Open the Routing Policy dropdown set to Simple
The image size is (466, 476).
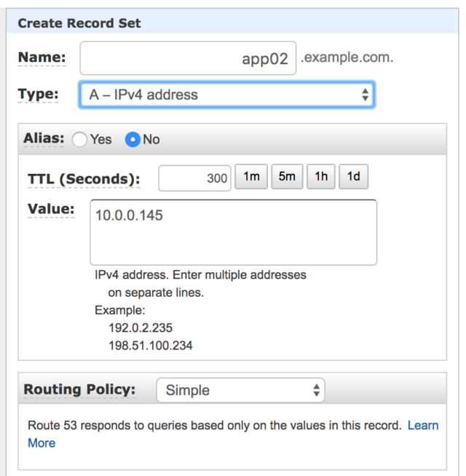[240, 390]
